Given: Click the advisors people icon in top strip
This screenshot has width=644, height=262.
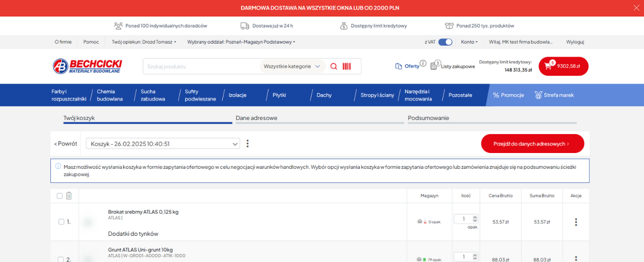Looking at the screenshot, I should pos(118,26).
